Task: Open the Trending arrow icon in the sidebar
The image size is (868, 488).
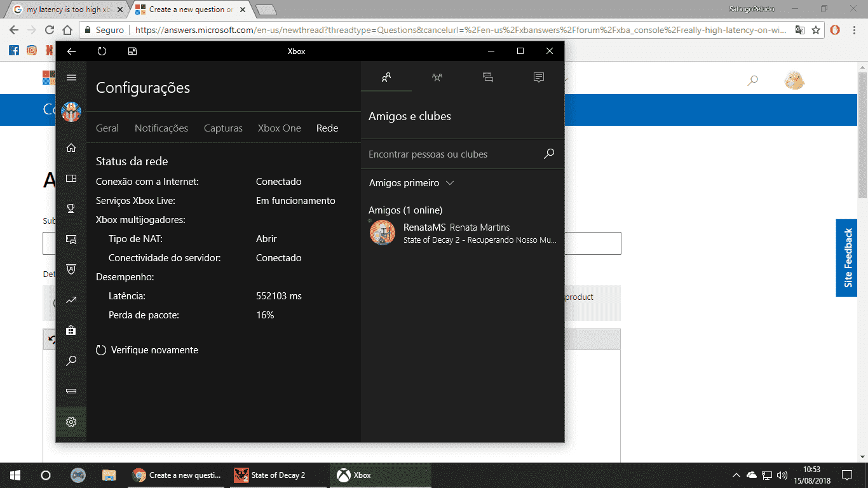Action: tap(71, 300)
